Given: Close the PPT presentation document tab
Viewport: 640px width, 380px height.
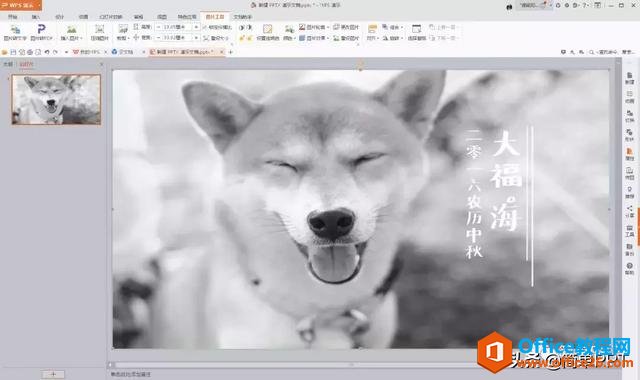Looking at the screenshot, I should click(222, 52).
